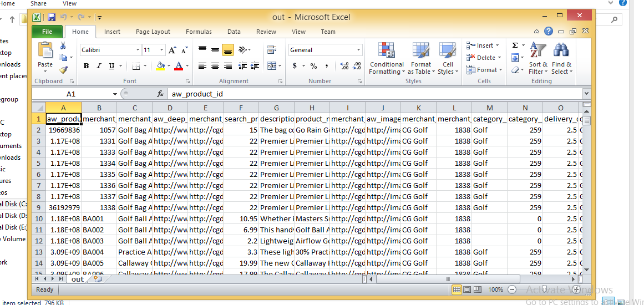Switch to Insert ribbon tab
The image size is (644, 305).
(x=112, y=32)
